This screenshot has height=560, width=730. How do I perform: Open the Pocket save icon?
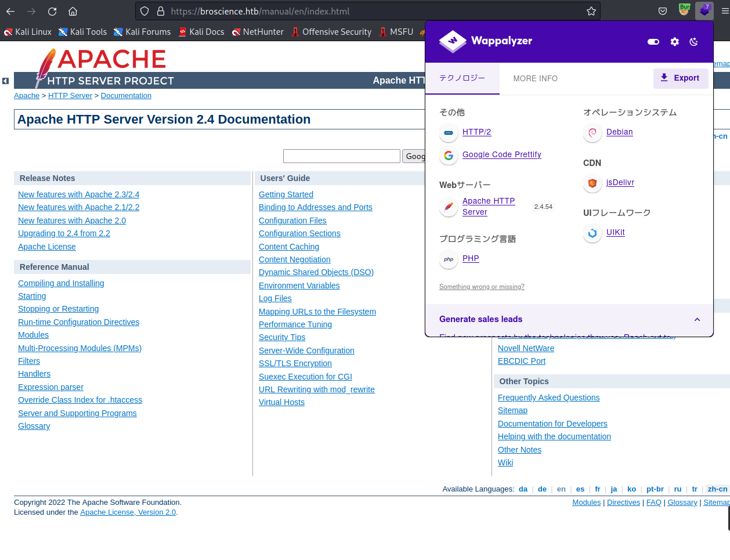(663, 11)
